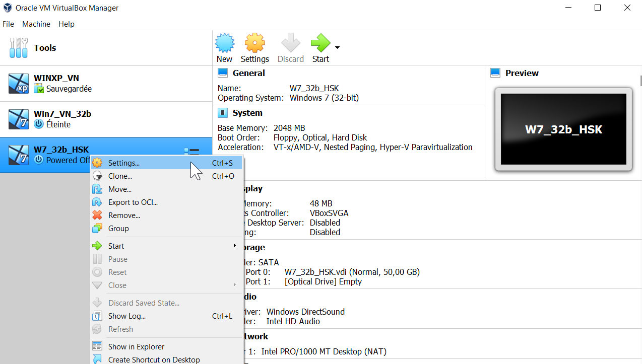Open the Help menu

[x=67, y=24]
